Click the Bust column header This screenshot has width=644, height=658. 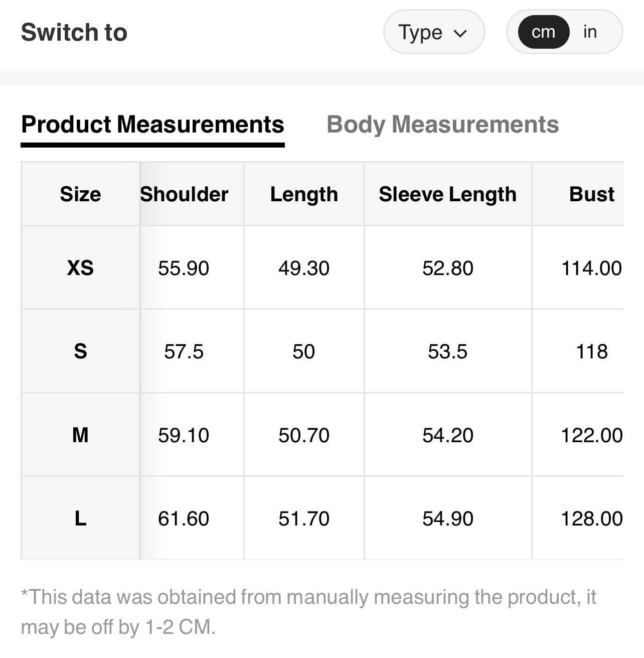point(591,194)
